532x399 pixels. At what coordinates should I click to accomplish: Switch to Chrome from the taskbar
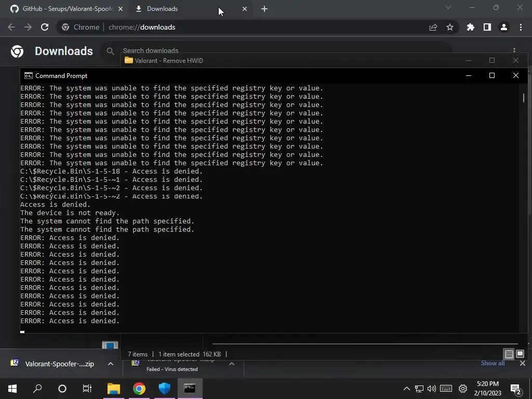(139, 389)
